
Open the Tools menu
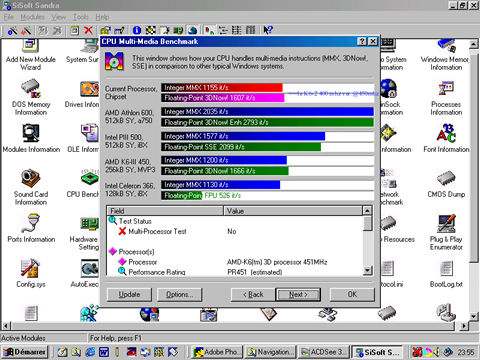[81, 17]
